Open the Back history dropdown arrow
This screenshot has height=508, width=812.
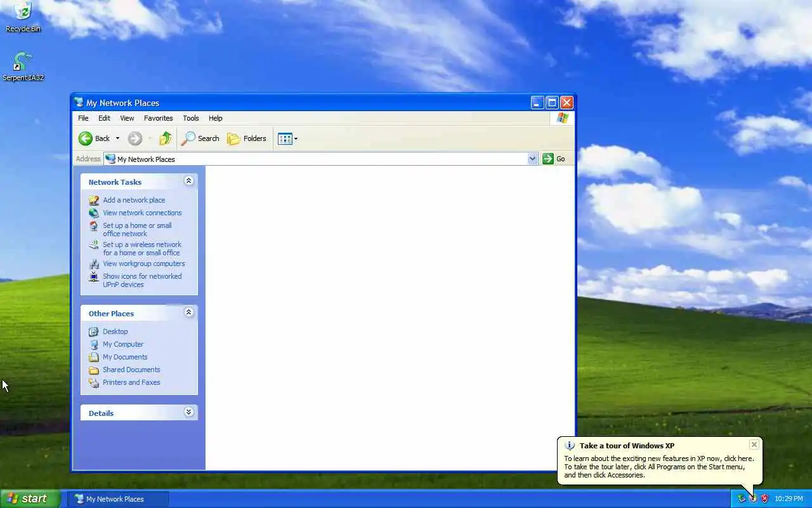[x=117, y=138]
